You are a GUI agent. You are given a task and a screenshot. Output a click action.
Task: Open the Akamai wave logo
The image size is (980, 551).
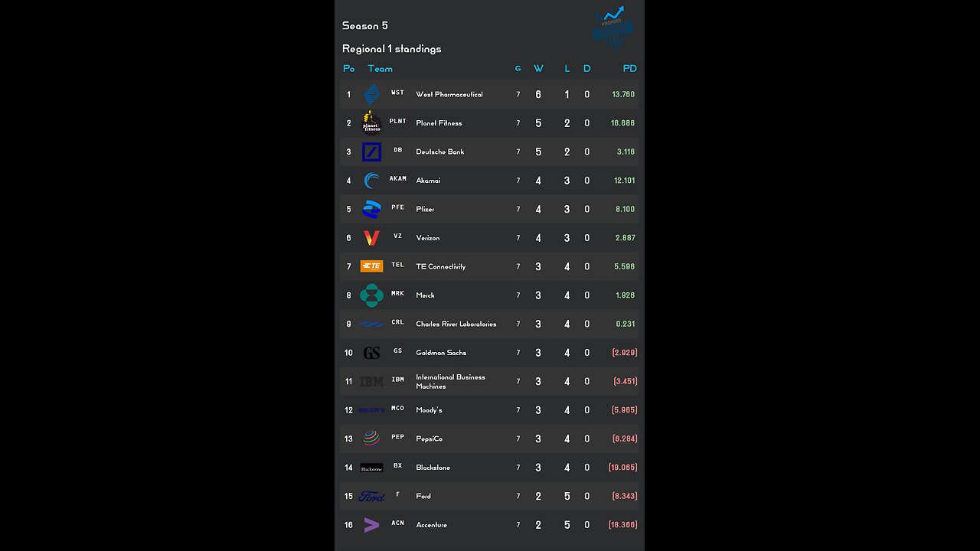pos(371,181)
